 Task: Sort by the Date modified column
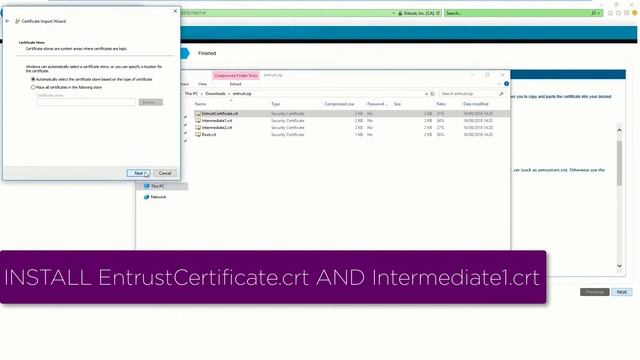click(x=476, y=104)
